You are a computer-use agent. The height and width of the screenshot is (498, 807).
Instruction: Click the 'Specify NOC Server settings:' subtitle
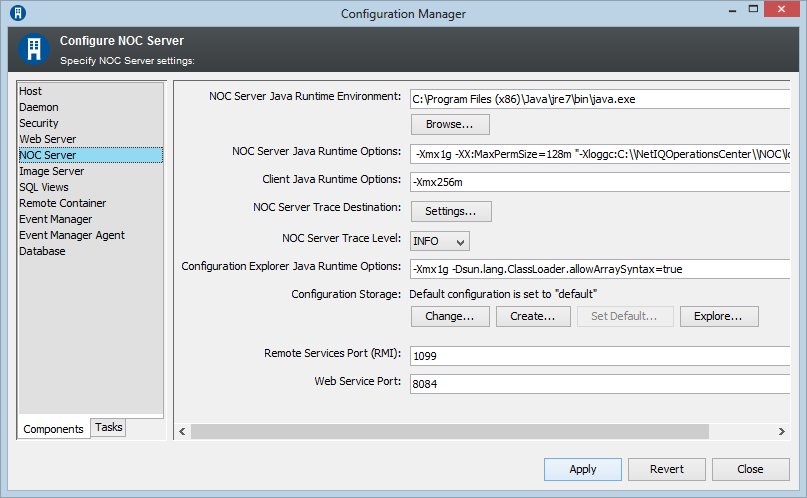coord(127,61)
